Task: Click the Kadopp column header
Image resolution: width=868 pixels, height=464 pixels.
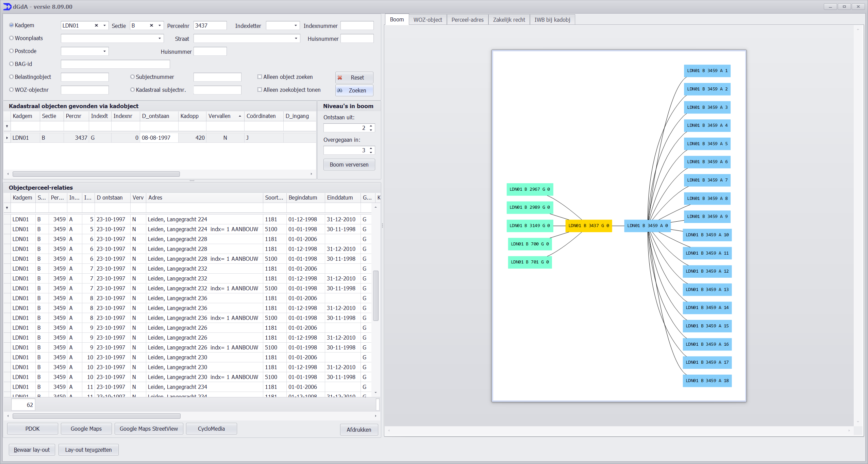Action: coord(192,116)
